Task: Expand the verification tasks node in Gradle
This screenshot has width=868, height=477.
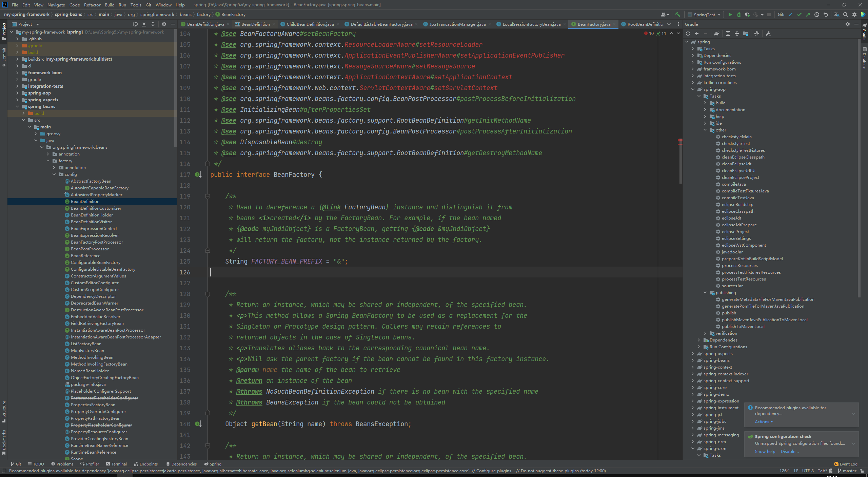Action: coord(705,333)
